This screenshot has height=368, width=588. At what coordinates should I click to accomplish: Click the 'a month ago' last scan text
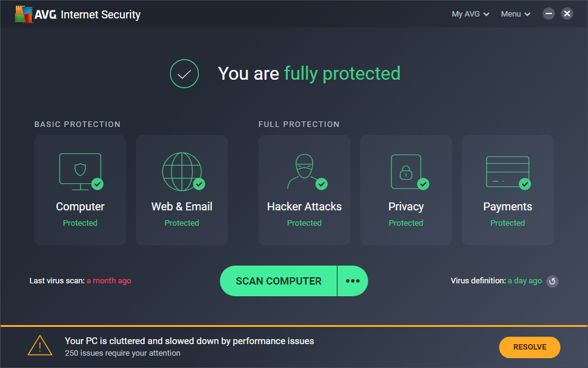tap(109, 281)
